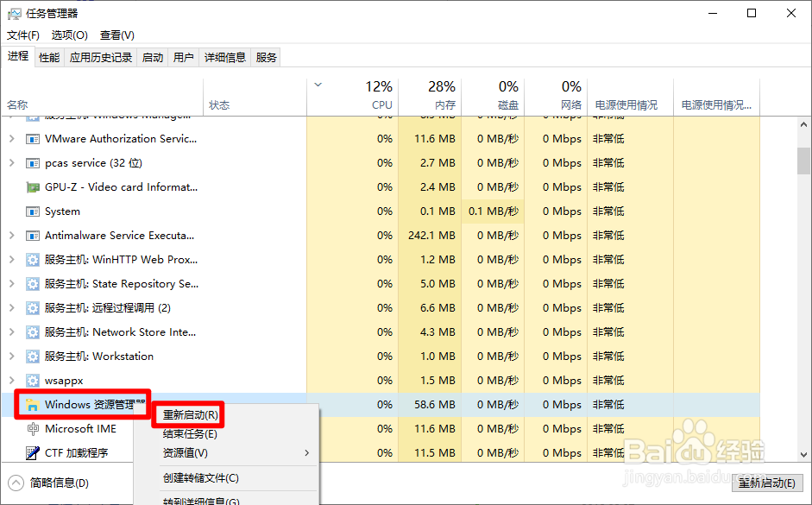The width and height of the screenshot is (812, 505).
Task: Expand the wsappx process row
Action: (12, 380)
